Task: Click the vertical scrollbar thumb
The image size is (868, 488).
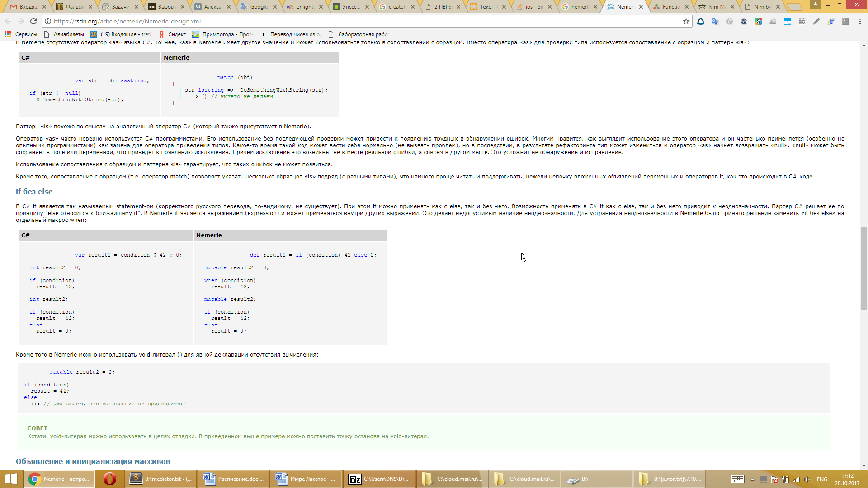Action: [864, 268]
